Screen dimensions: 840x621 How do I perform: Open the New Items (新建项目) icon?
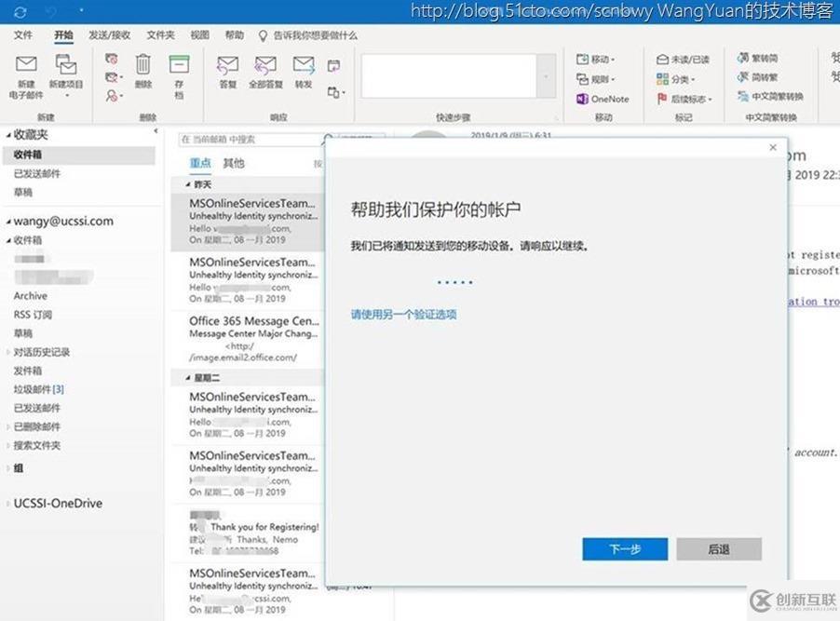point(66,64)
